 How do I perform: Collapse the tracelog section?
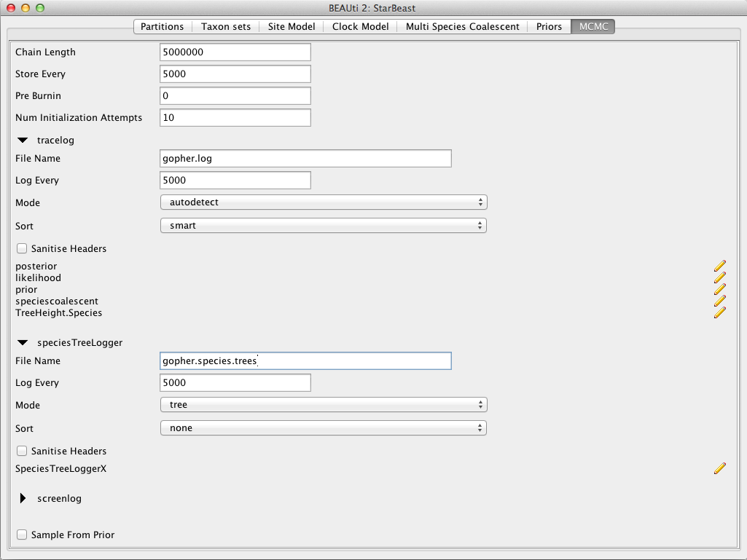23,140
